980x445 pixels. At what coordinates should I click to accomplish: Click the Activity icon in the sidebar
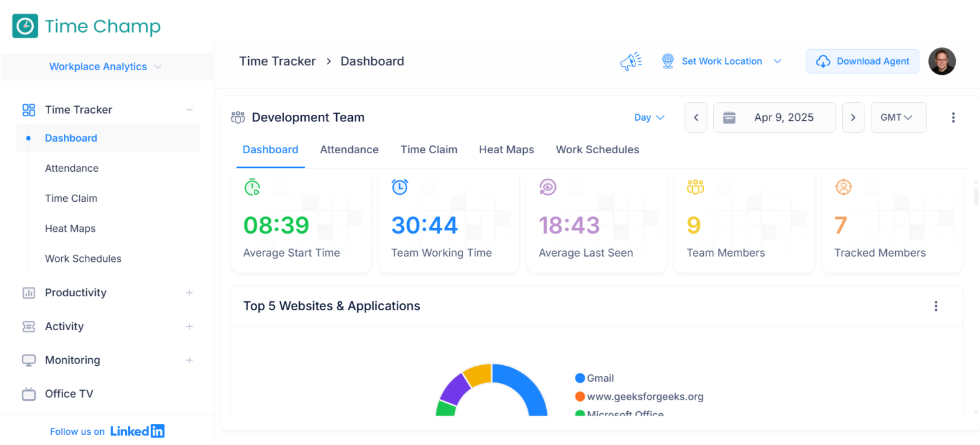coord(29,326)
